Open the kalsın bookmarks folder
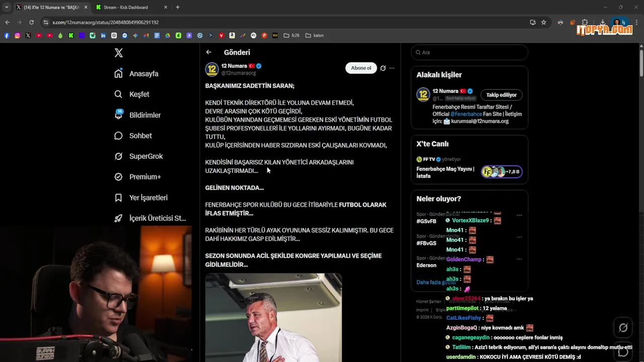The width and height of the screenshot is (644, 362). (314, 35)
